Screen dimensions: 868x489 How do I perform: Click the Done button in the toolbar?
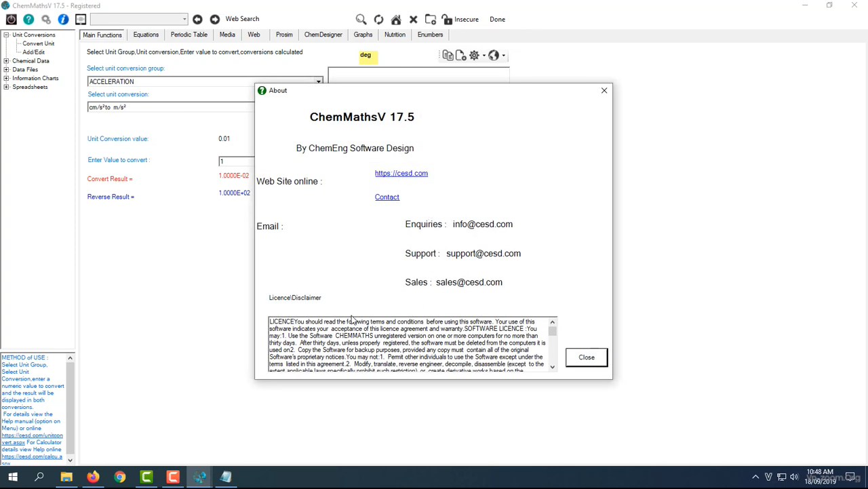click(x=497, y=20)
